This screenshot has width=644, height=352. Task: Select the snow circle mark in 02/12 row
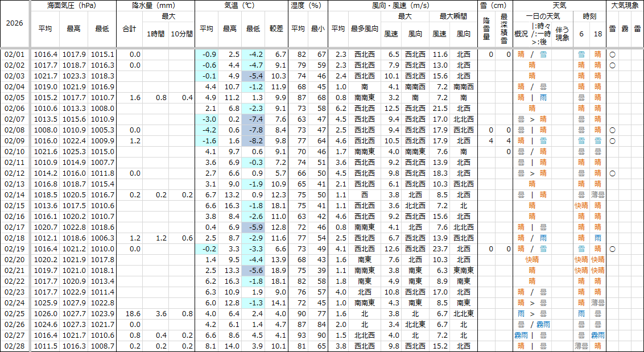612,173
